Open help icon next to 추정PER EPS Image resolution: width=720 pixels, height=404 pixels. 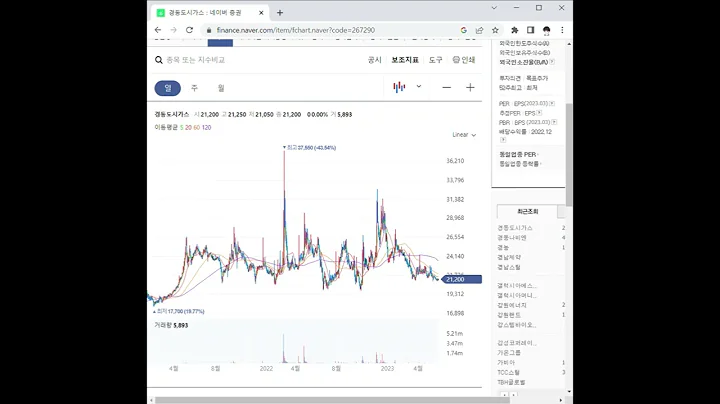pyautogui.click(x=539, y=112)
